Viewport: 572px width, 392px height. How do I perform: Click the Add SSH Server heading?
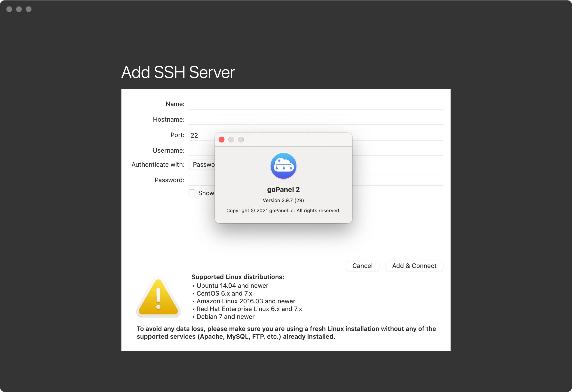[x=178, y=72]
